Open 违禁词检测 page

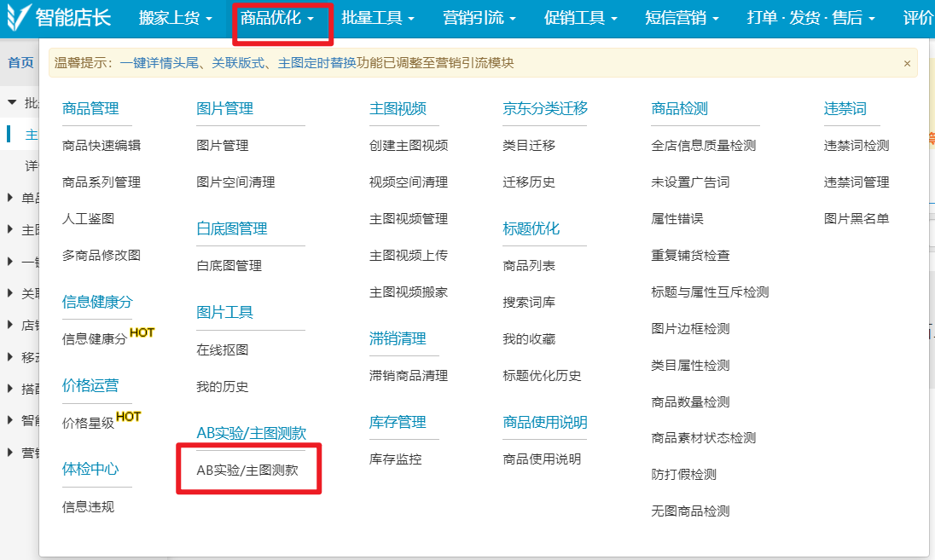(x=857, y=146)
